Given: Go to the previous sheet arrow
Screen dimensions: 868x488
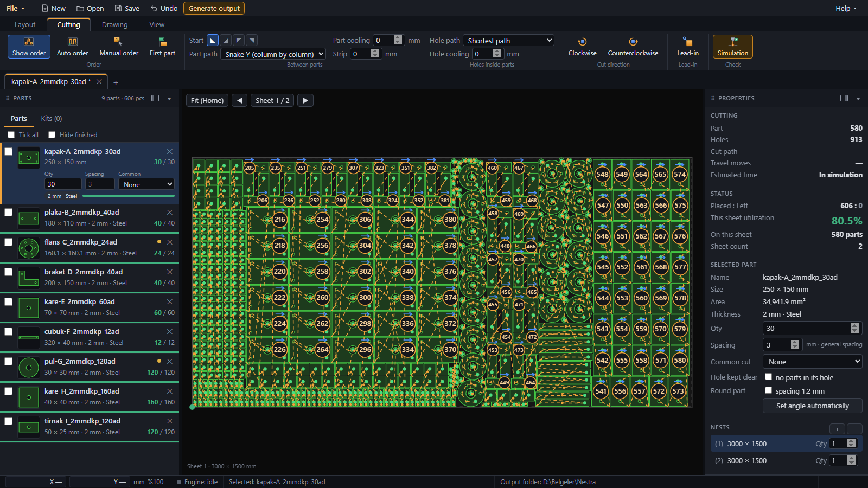Looking at the screenshot, I should click(x=240, y=100).
